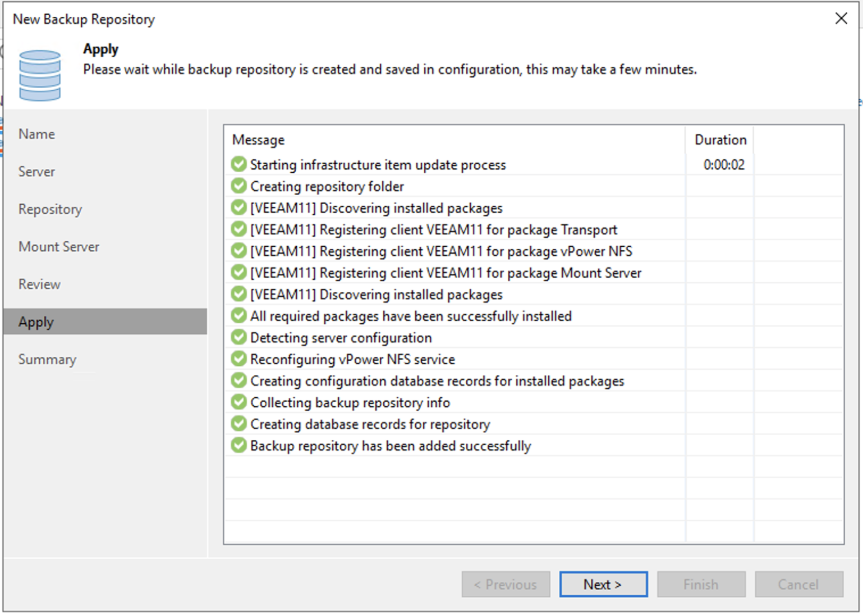Select row 'Registering client VEEAM11 for package vPower NFS'

pos(534,251)
